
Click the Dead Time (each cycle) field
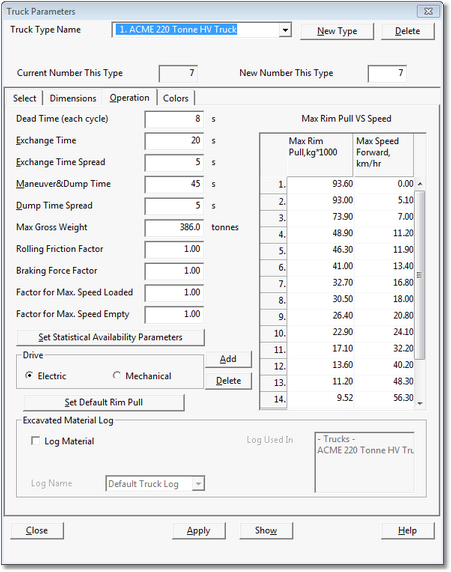[x=174, y=119]
